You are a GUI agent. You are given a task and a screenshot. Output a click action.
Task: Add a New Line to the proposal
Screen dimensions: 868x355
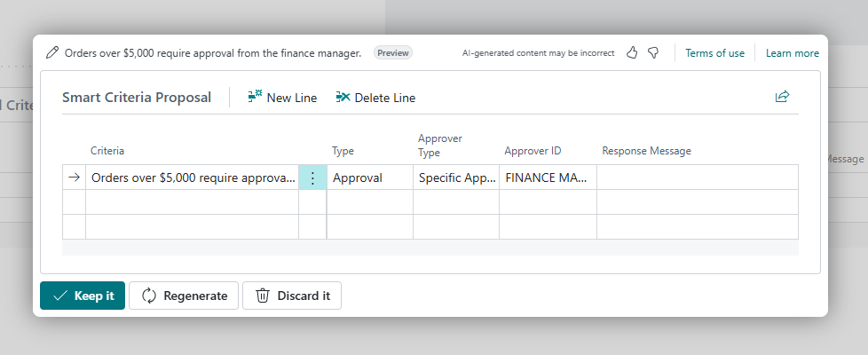282,98
